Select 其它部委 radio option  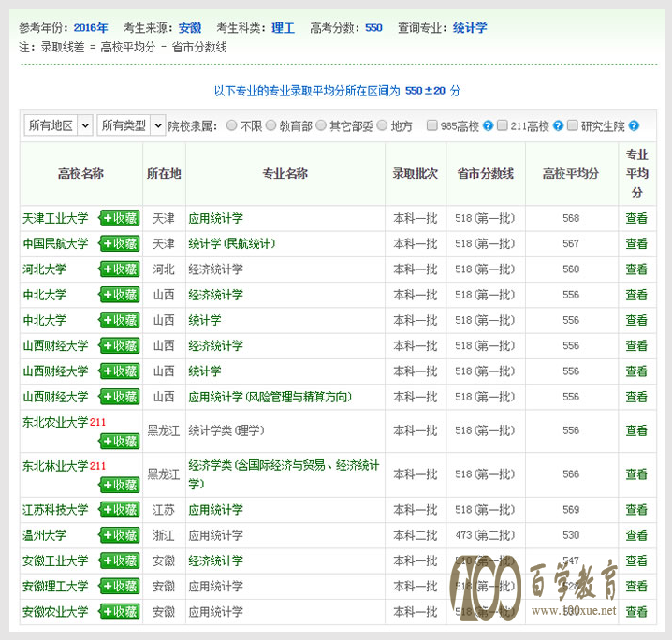tap(321, 125)
